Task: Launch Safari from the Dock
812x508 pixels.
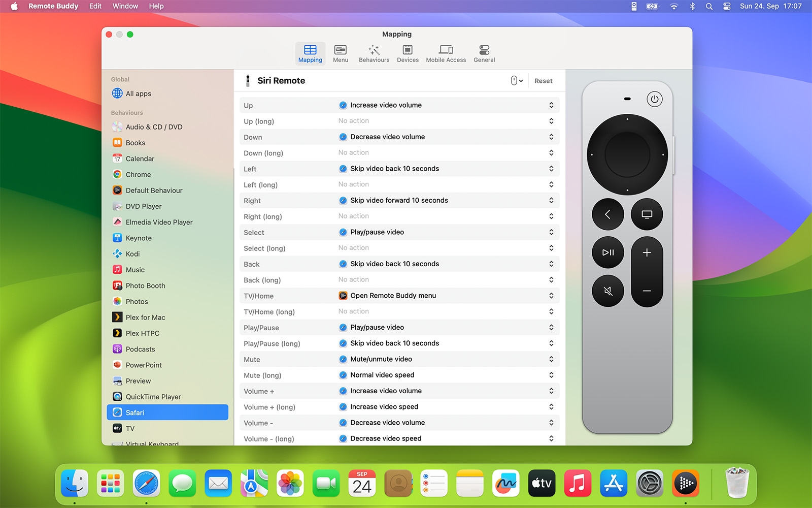Action: 146,483
